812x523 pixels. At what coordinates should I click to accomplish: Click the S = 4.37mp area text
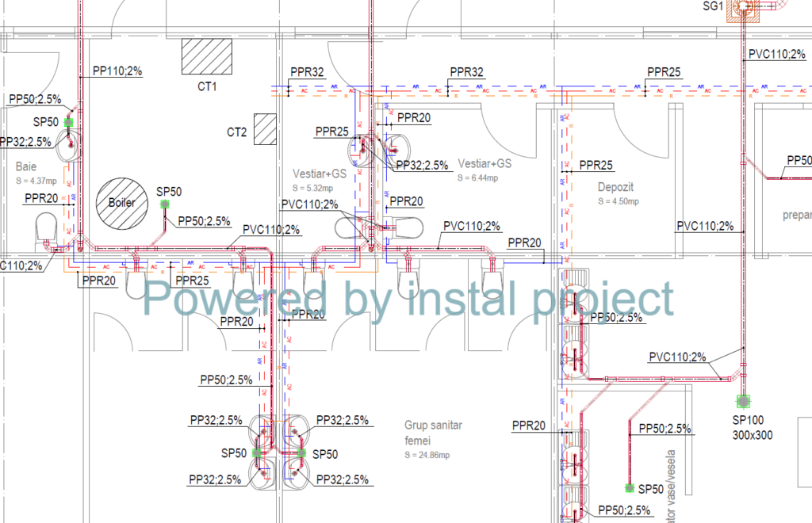click(x=37, y=181)
